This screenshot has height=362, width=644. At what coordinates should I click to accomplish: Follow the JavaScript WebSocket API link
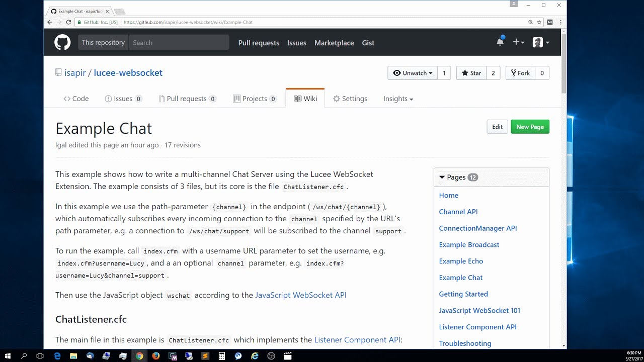pos(301,295)
